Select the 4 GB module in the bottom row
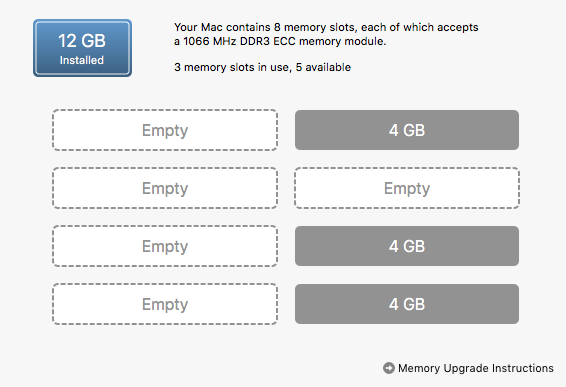The image size is (566, 387). [407, 304]
